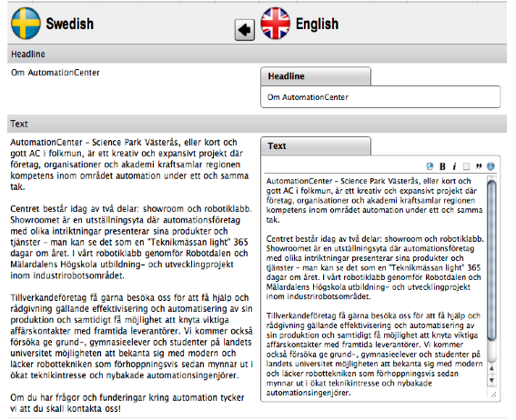
Task: Select the English Text tab
Action: tap(316, 146)
